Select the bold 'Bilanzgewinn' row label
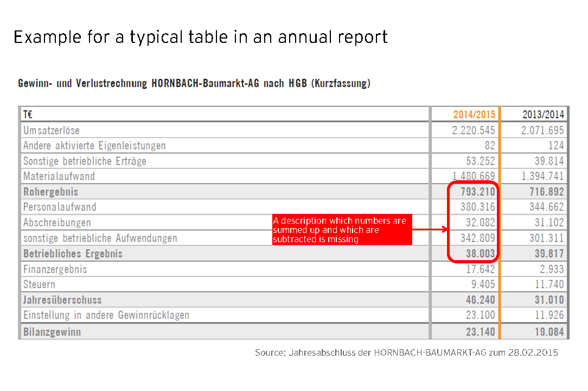The height and width of the screenshot is (391, 588). pyautogui.click(x=52, y=332)
